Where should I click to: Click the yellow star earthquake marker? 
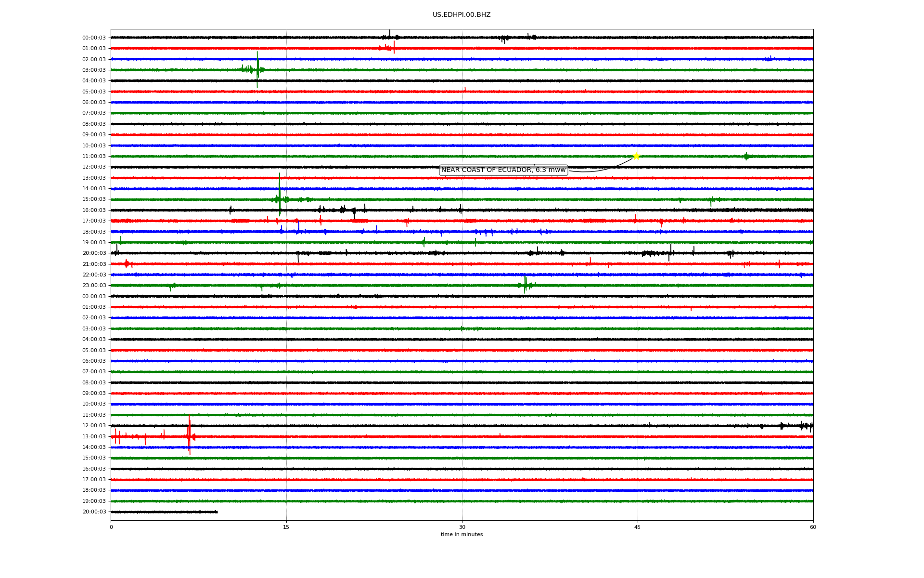636,156
